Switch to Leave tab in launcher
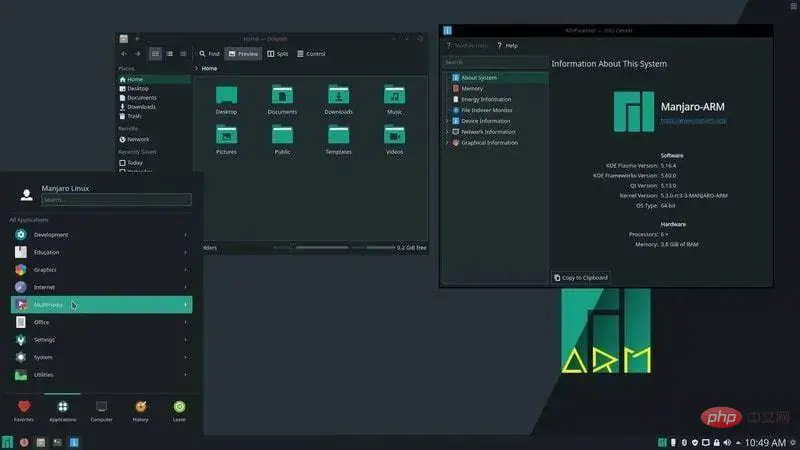The image size is (800, 450). 179,411
